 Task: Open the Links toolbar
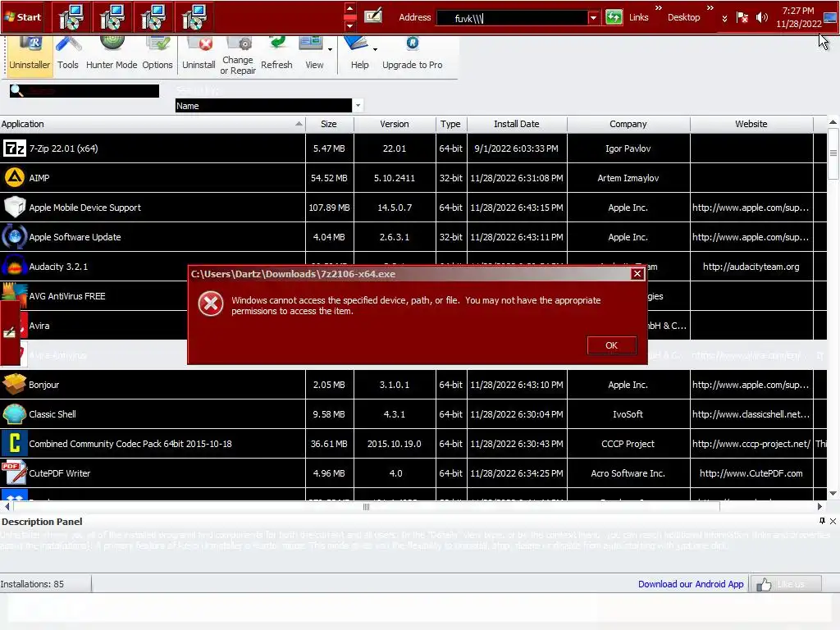point(638,17)
